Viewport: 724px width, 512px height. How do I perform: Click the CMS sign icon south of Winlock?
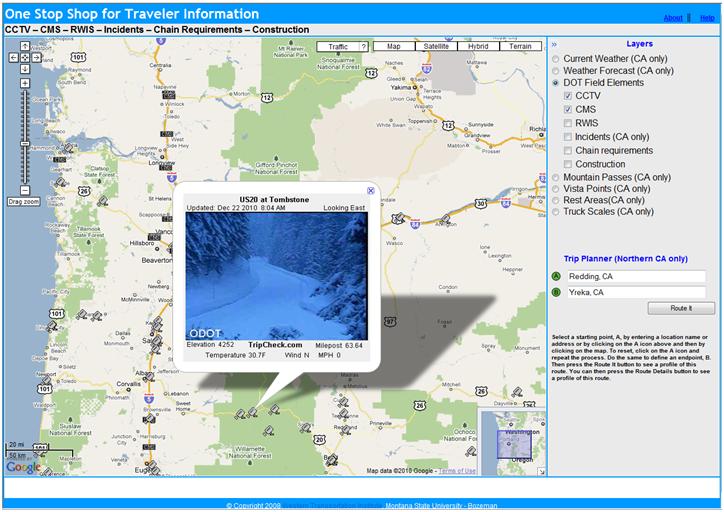tap(167, 134)
